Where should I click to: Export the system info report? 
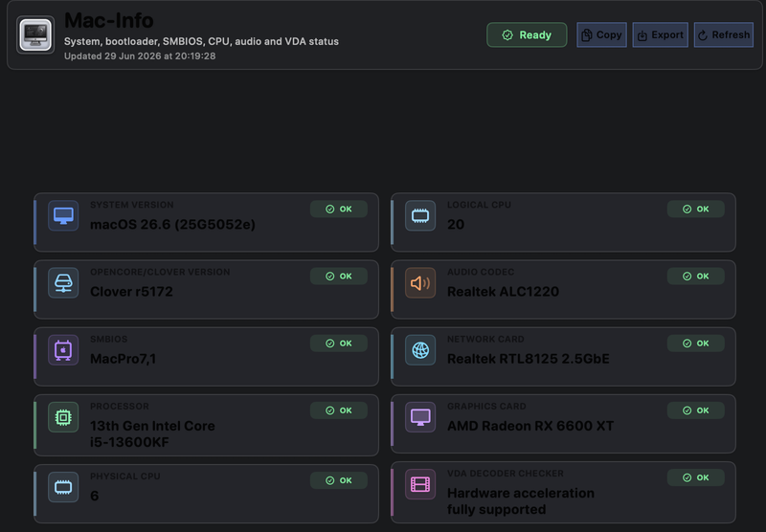tap(661, 35)
